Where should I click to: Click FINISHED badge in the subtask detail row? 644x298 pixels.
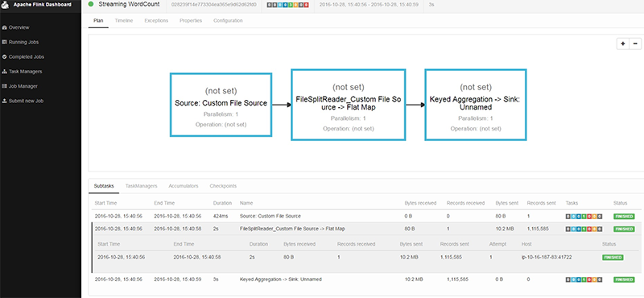[613, 258]
